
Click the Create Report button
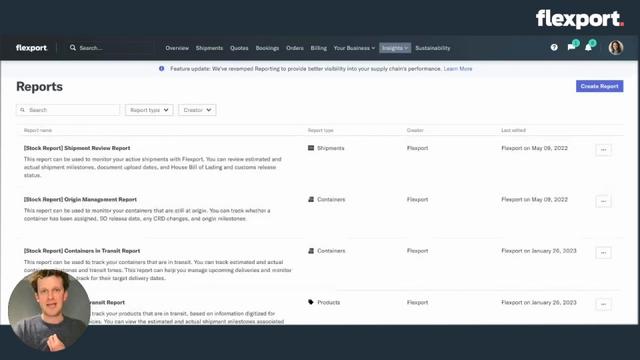[599, 86]
